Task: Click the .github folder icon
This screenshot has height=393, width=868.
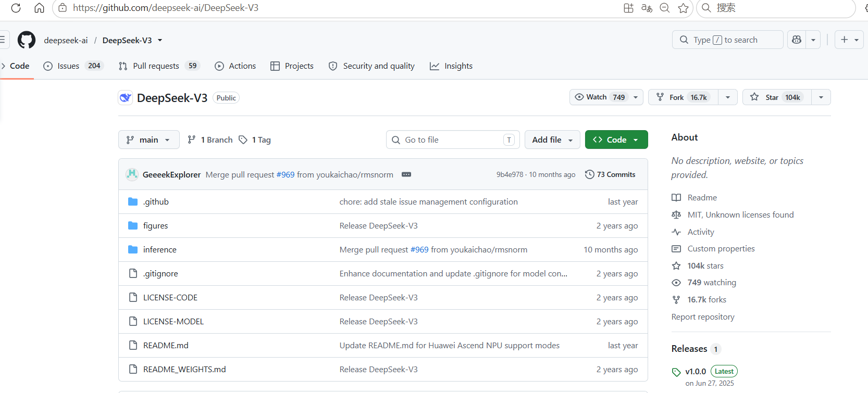Action: pos(133,201)
